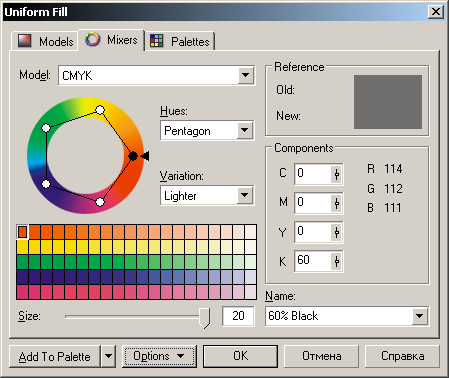Viewport: 449px width, 378px height.
Task: Expand the Hues Pentagon dropdown
Action: click(244, 130)
